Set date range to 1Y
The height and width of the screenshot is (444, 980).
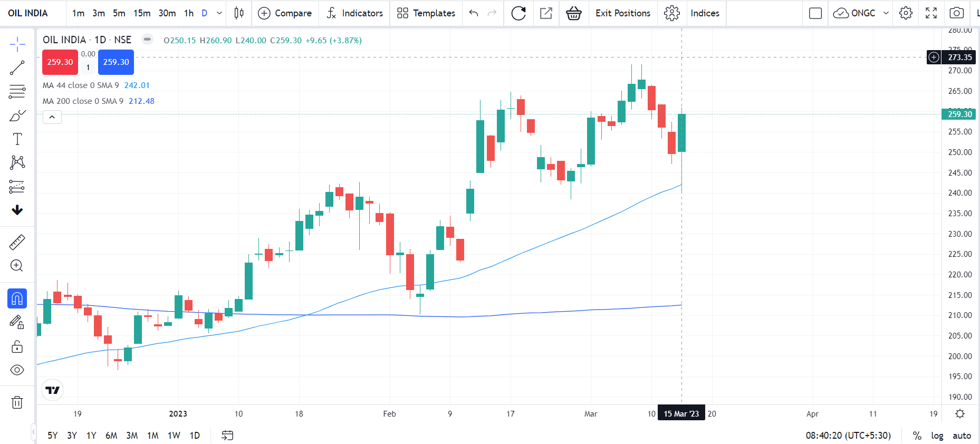click(x=91, y=436)
